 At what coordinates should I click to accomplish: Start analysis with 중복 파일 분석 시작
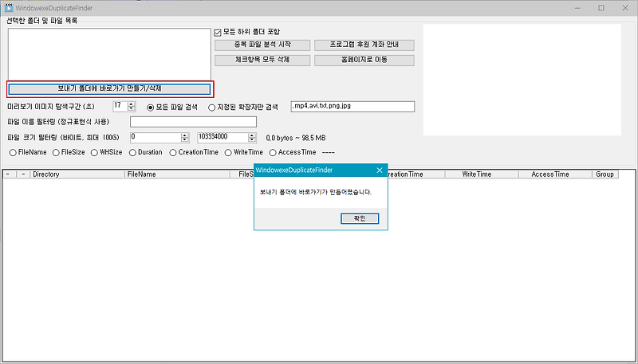pos(262,45)
